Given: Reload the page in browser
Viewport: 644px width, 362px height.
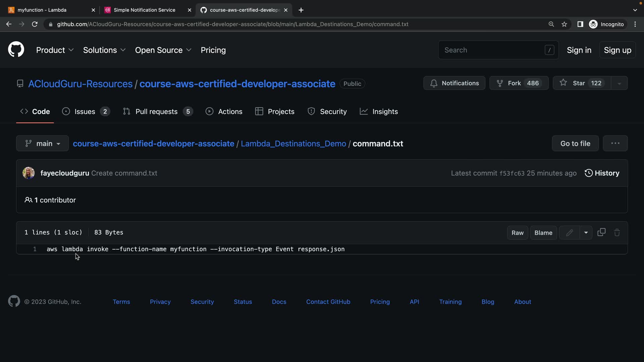Looking at the screenshot, I should point(35,24).
